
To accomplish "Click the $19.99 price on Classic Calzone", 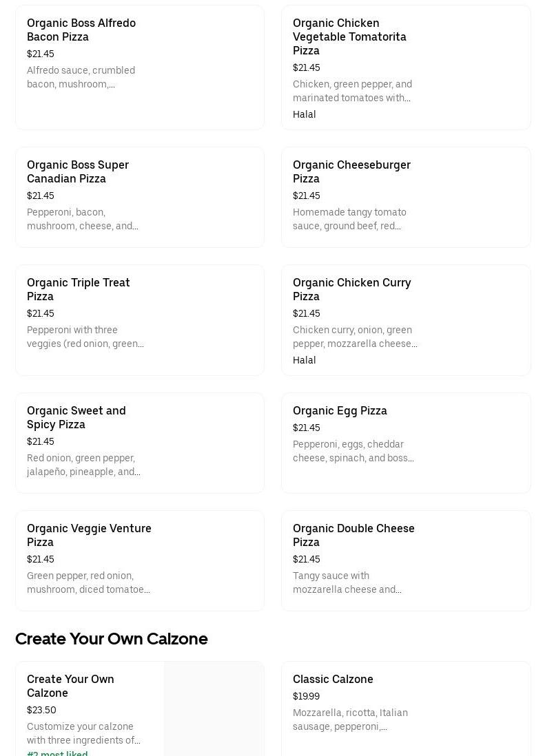I will [x=306, y=696].
